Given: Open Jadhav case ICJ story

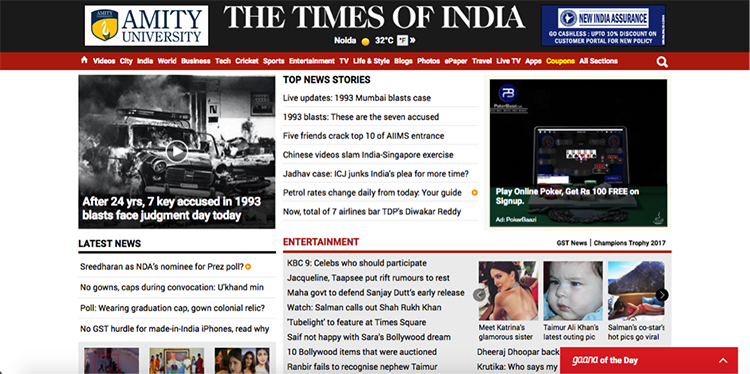Looking at the screenshot, I should pos(375,174).
